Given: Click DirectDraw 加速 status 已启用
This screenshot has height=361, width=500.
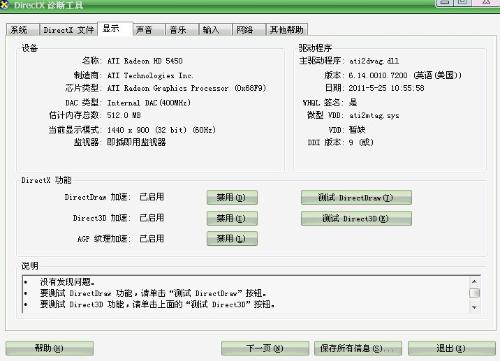Looking at the screenshot, I should click(152, 197).
